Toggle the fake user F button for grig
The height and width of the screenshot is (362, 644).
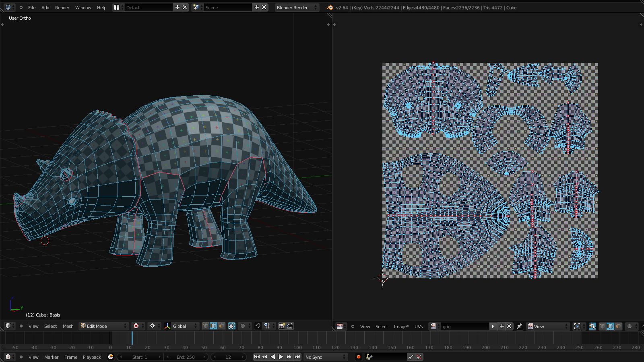point(493,327)
